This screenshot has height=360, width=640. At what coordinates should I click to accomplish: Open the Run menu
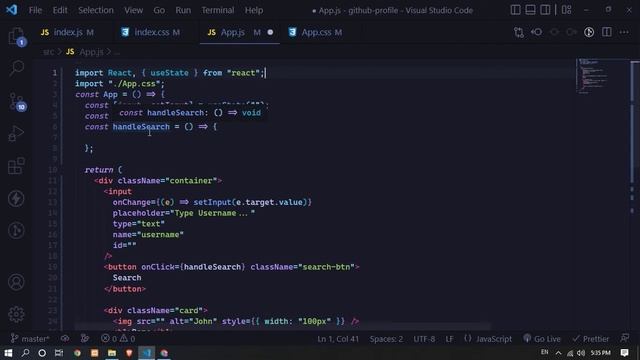[183, 10]
